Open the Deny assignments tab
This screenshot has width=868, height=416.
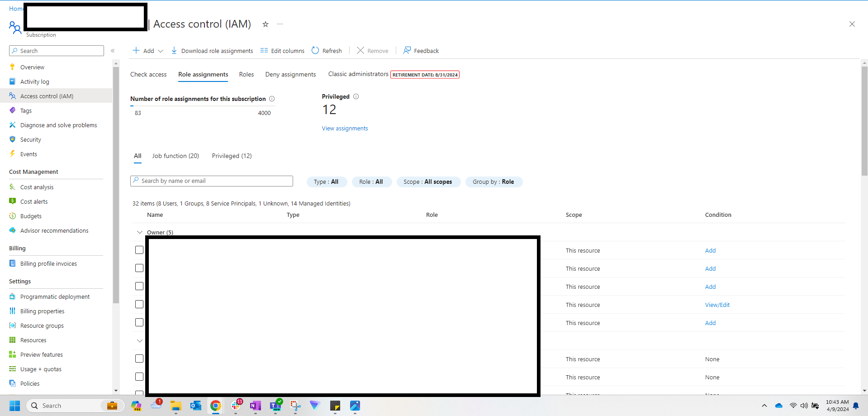click(x=290, y=74)
